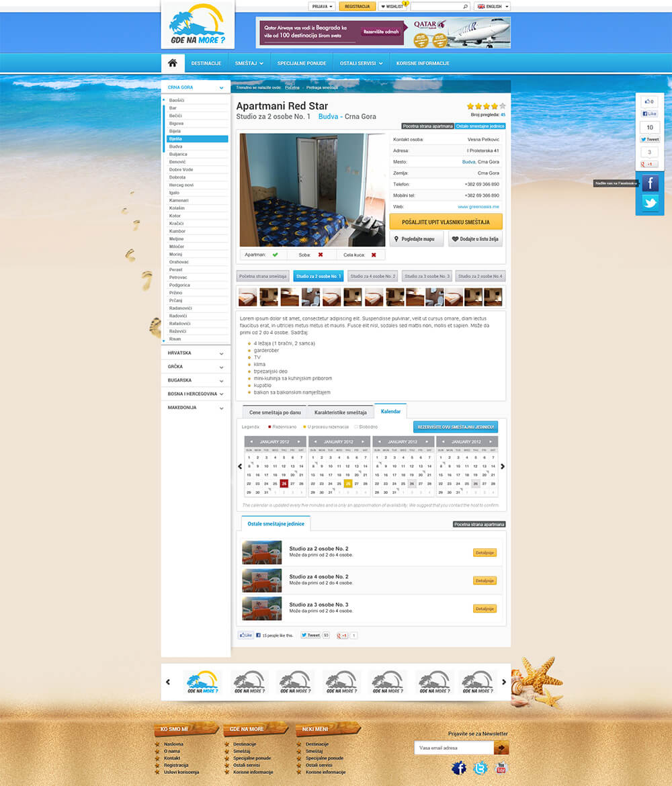Screen dimensions: 672x786
Task: Set rating by clicking the fifth star
Action: 502,106
